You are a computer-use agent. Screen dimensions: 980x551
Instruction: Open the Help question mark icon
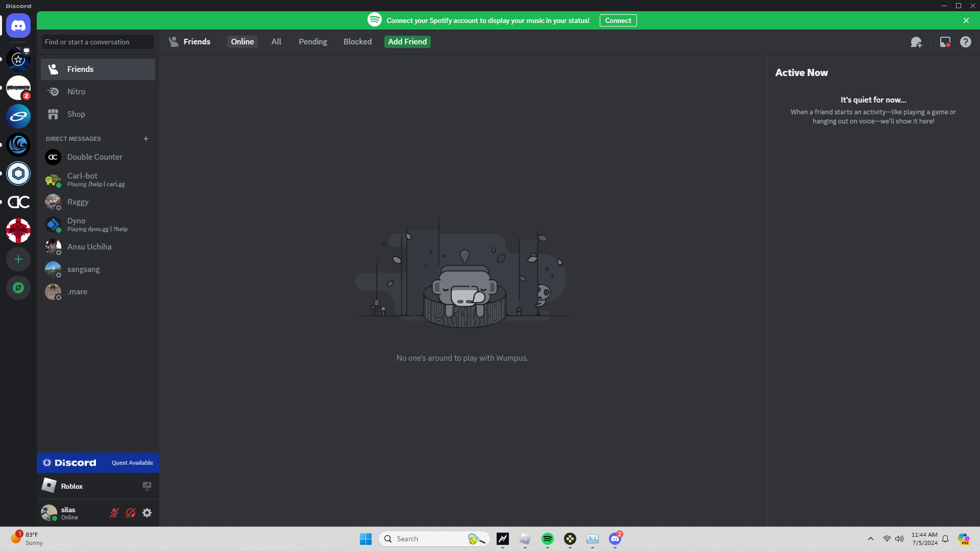tap(966, 42)
